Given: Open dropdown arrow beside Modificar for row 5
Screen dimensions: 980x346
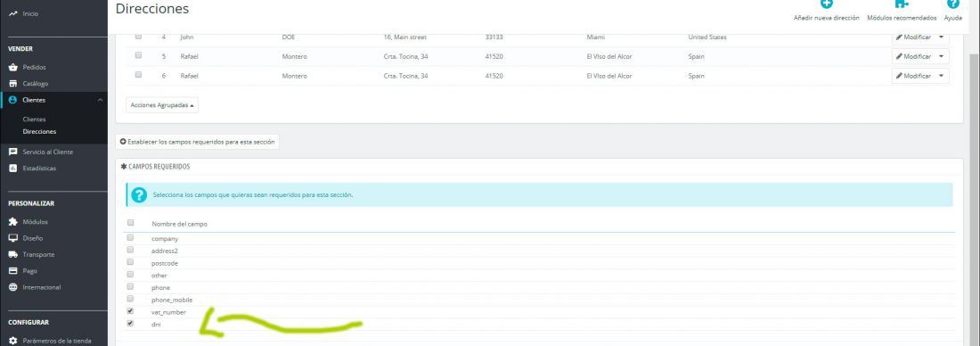Looking at the screenshot, I should coord(942,57).
